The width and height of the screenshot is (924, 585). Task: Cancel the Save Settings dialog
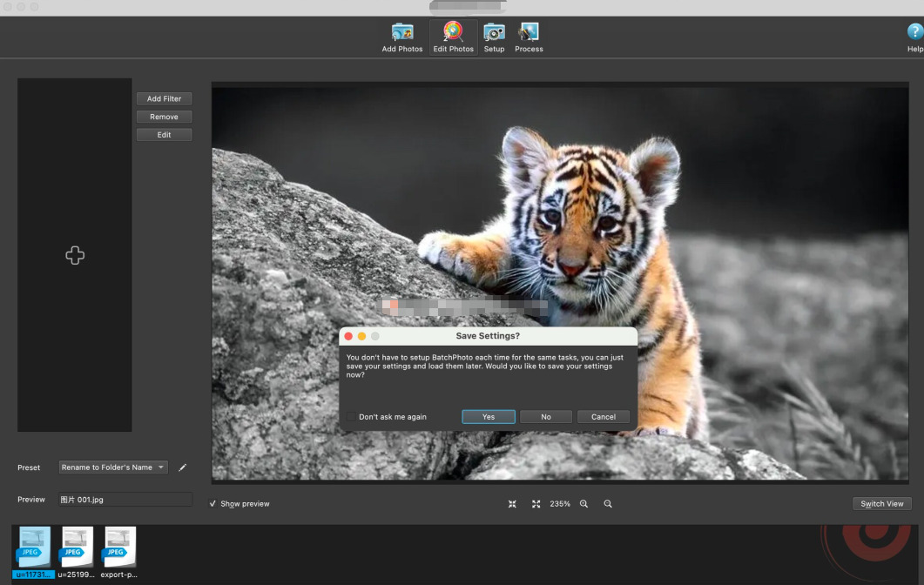[x=603, y=417]
